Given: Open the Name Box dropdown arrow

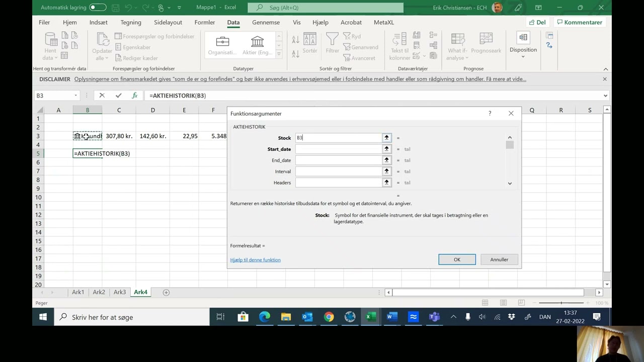Looking at the screenshot, I should click(x=75, y=96).
